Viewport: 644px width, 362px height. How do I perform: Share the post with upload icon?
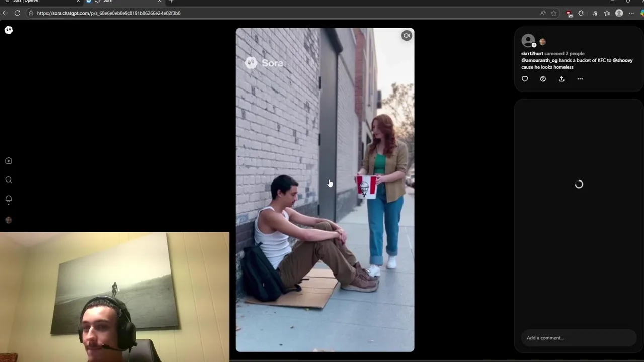(x=561, y=79)
